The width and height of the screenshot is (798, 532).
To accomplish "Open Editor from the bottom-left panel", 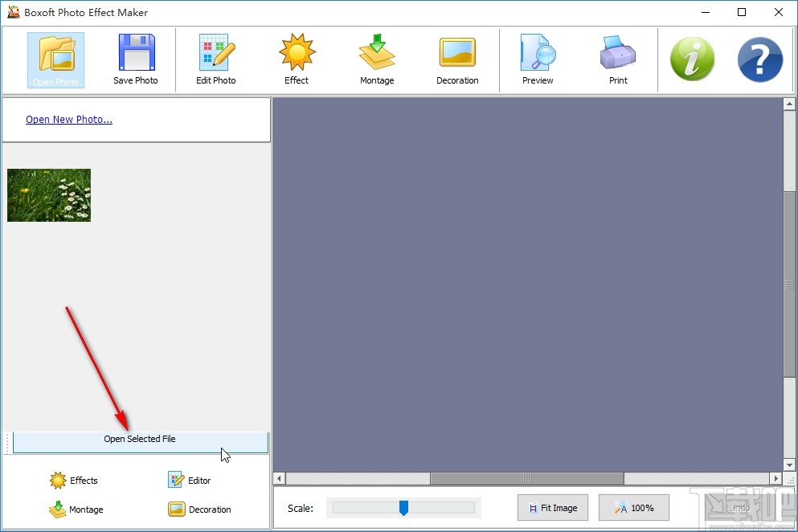I will [x=190, y=481].
